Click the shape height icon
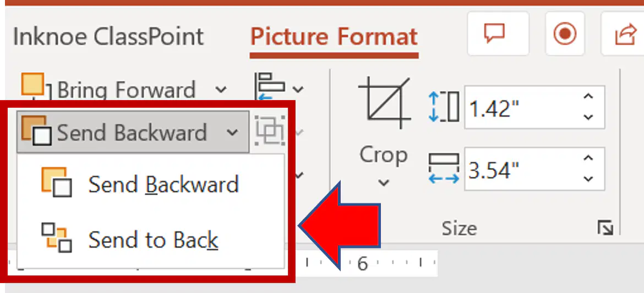 point(444,107)
